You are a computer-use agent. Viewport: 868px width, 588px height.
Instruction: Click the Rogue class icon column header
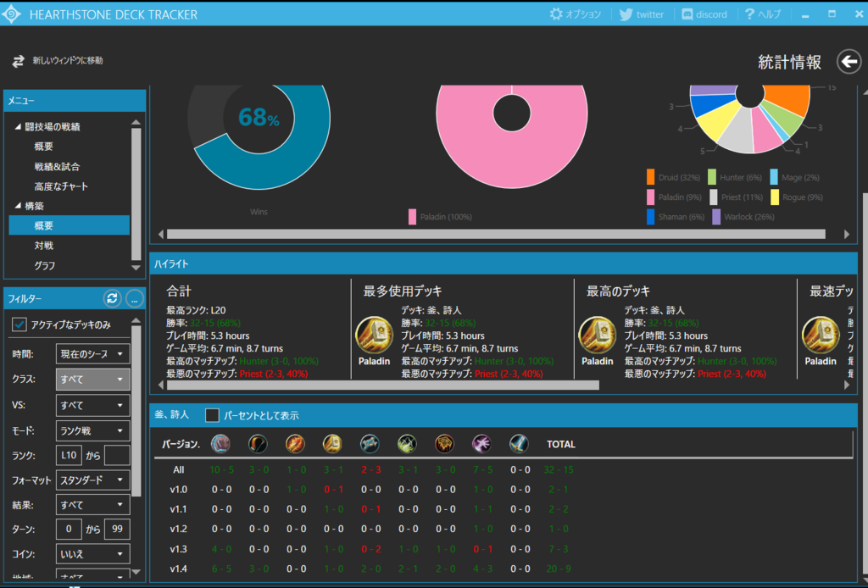point(407,444)
